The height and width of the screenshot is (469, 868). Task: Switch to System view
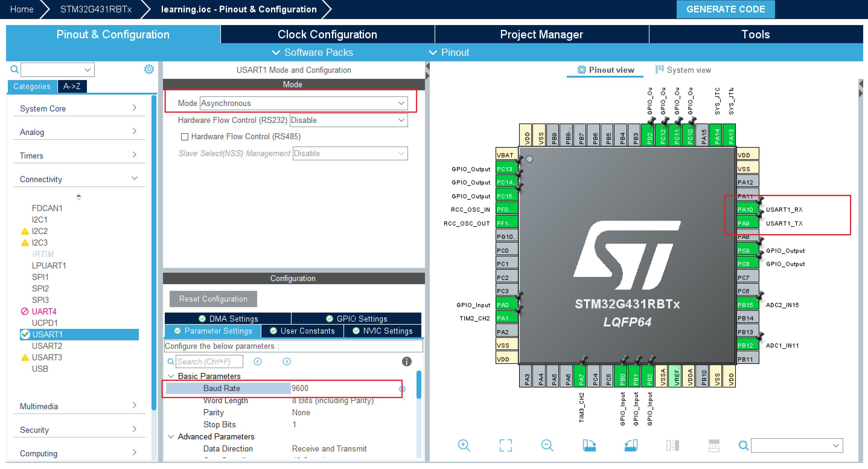coord(683,70)
